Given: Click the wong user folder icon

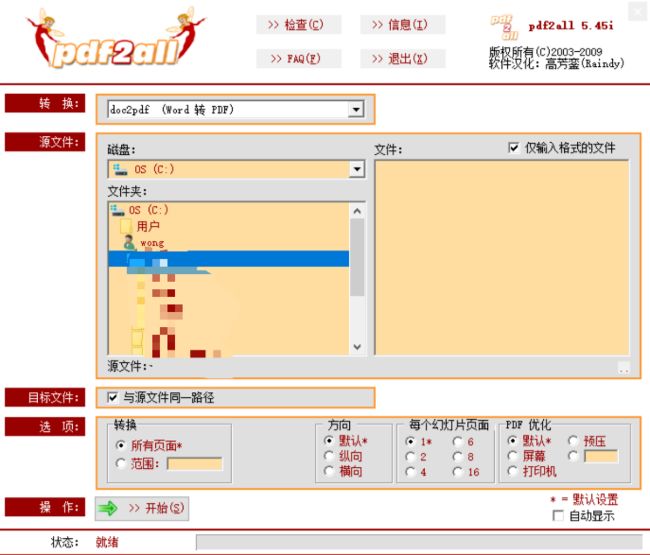Looking at the screenshot, I should coord(130,242).
